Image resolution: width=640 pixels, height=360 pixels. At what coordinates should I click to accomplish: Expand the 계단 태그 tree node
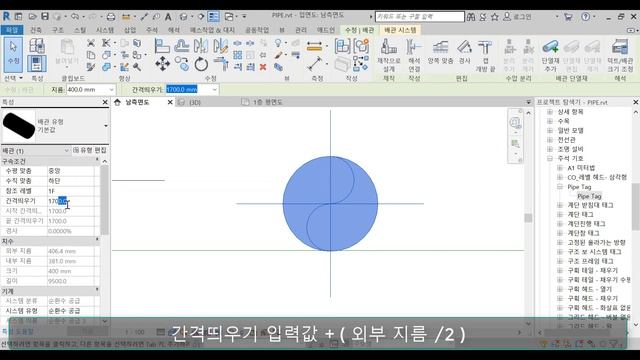560,214
